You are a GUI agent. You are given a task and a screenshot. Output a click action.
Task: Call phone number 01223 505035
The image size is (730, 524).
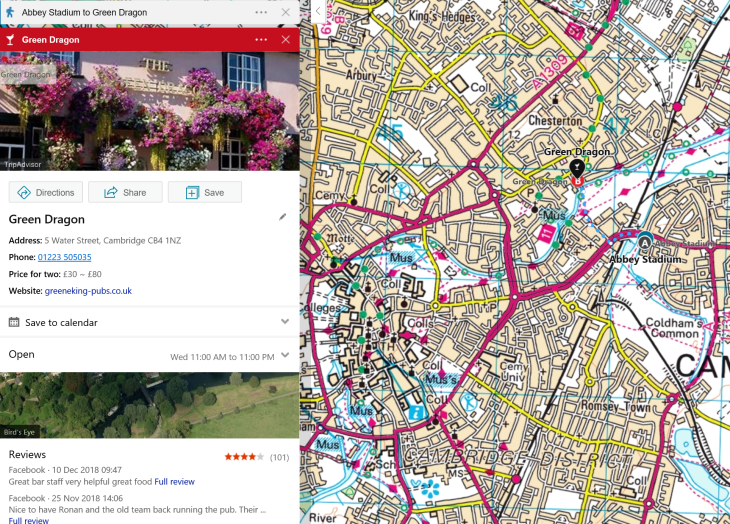coord(64,257)
